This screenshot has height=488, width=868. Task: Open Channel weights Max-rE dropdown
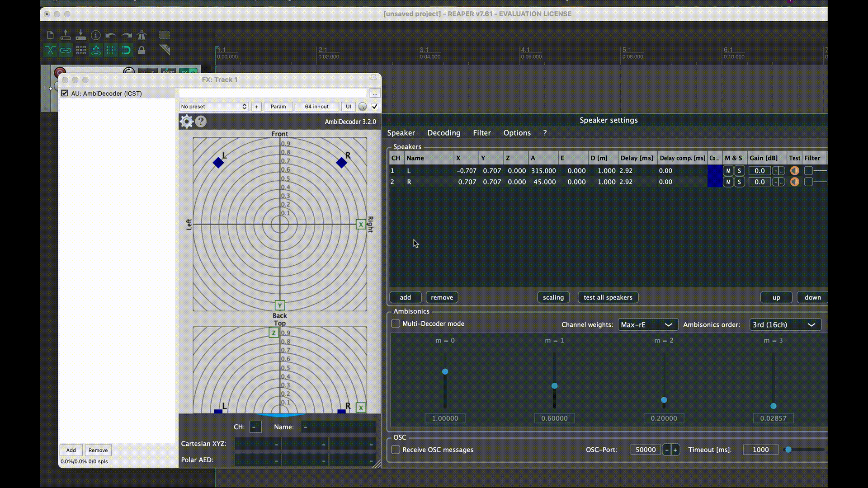pos(647,324)
